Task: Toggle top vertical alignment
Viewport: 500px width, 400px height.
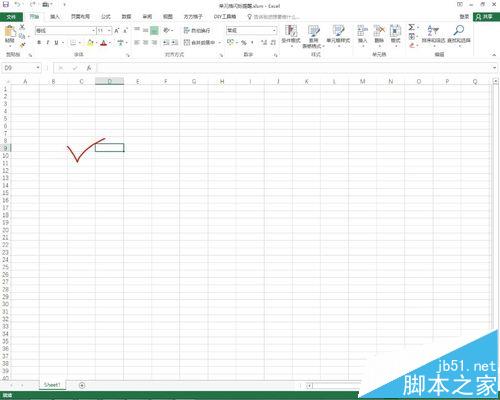Action: click(137, 30)
